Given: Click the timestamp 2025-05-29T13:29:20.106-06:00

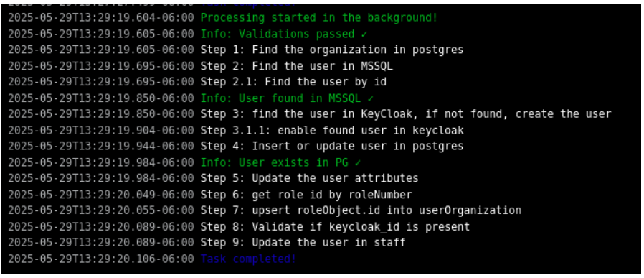Looking at the screenshot, I should click(101, 259).
